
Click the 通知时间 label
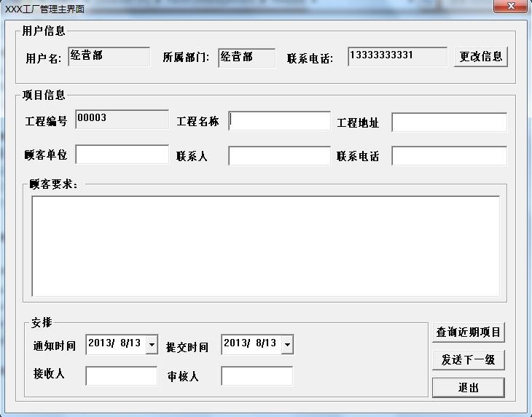[54, 346]
